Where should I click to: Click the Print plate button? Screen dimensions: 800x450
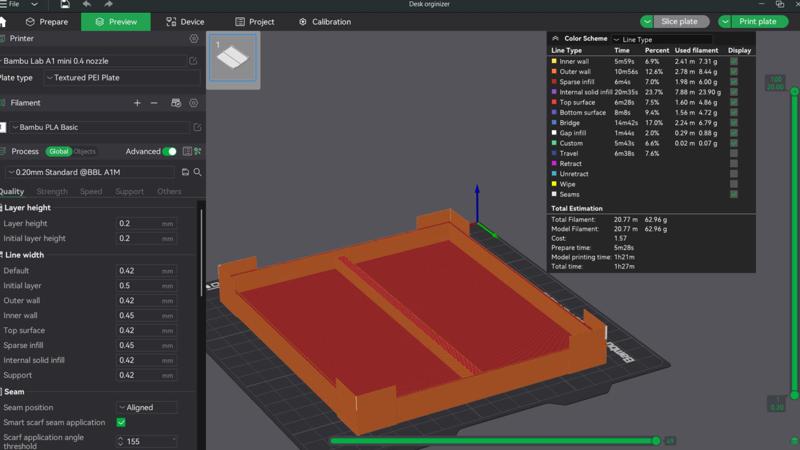(x=757, y=21)
